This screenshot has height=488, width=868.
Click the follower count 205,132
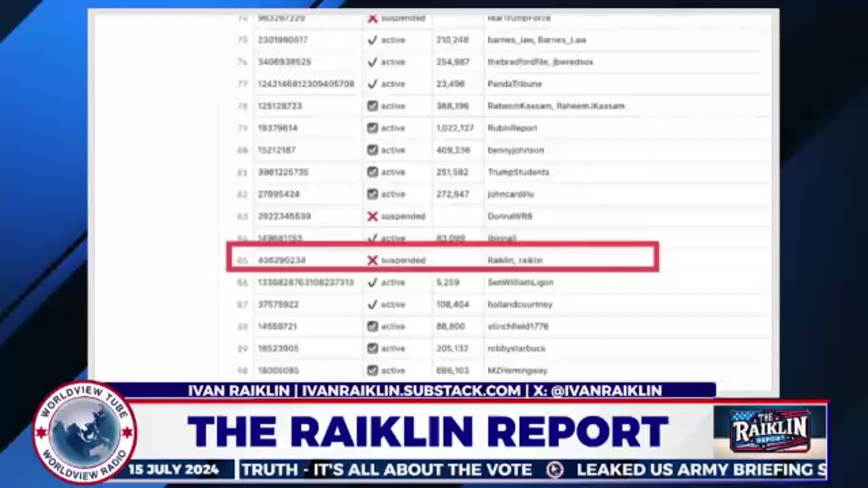pyautogui.click(x=452, y=348)
